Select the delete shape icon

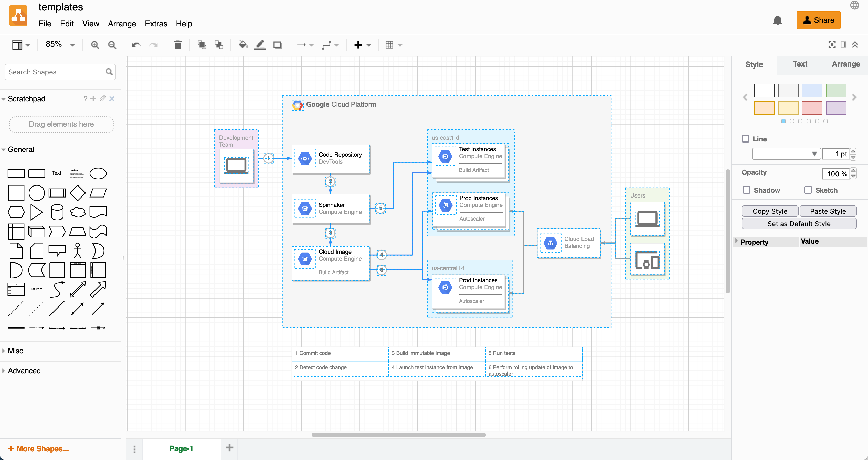pyautogui.click(x=177, y=44)
